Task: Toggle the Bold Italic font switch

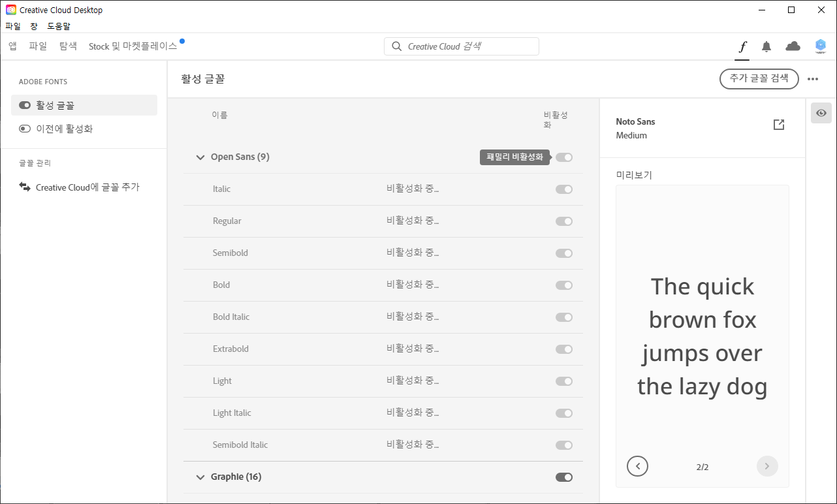Action: point(564,317)
